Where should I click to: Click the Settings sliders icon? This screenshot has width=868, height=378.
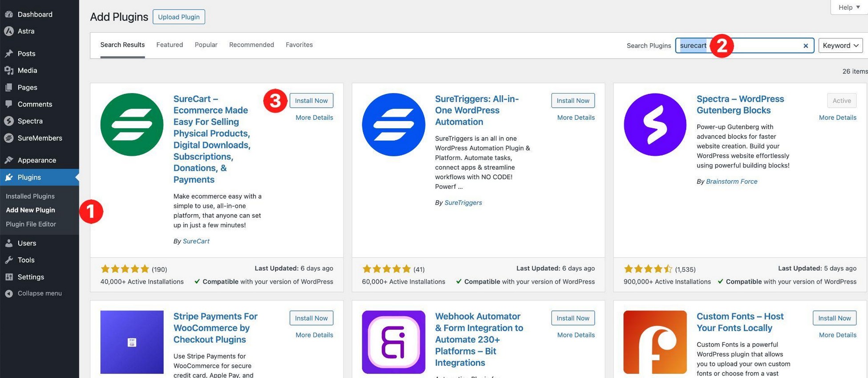pos(9,277)
